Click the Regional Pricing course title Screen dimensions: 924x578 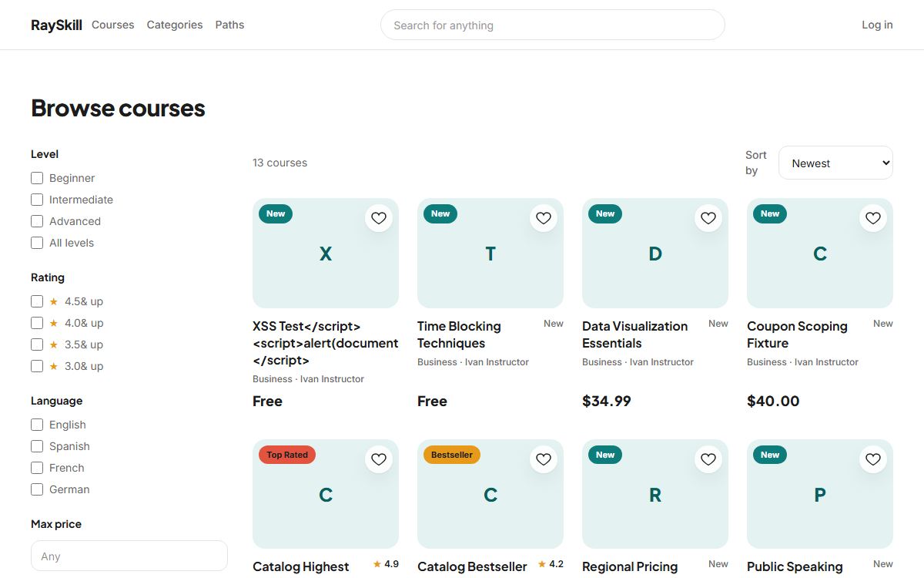coord(630,566)
